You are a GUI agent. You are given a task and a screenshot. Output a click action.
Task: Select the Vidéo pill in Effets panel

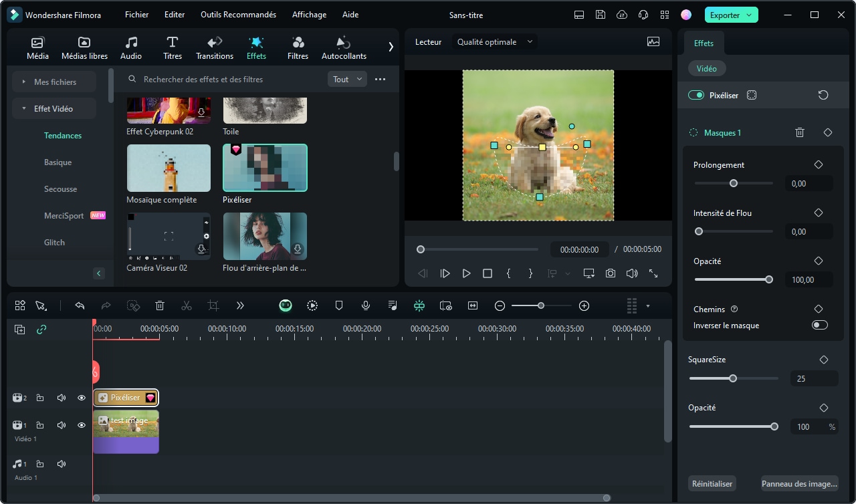(x=706, y=68)
